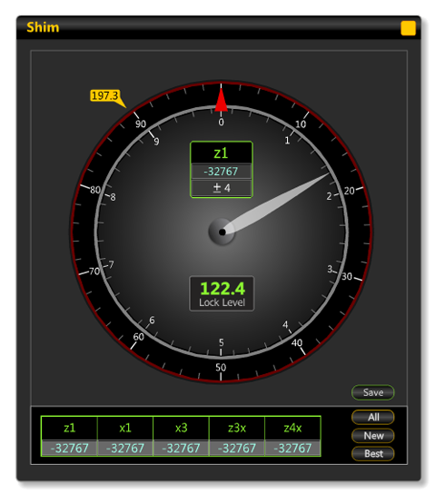Click the -32767 value field in dial
This screenshot has height=504, width=445.
coord(222,172)
